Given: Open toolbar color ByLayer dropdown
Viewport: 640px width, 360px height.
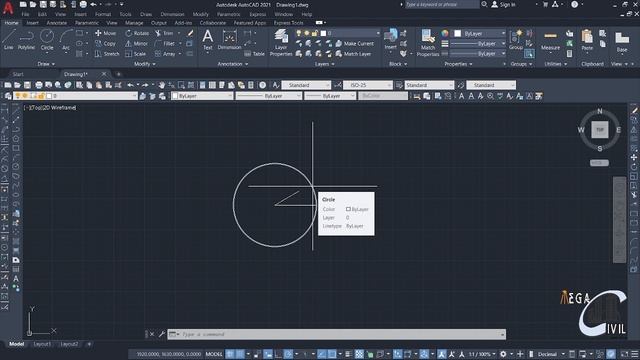Looking at the screenshot, I should (x=202, y=96).
